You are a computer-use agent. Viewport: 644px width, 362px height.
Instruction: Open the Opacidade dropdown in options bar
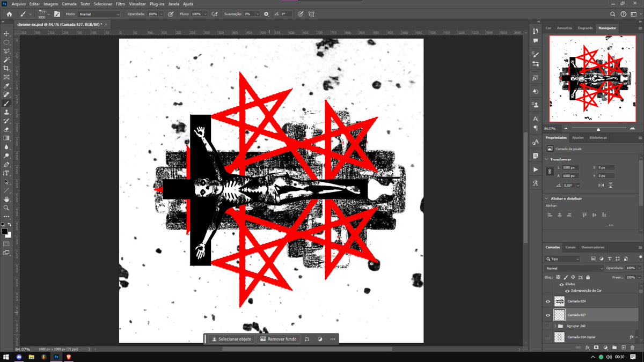[162, 14]
